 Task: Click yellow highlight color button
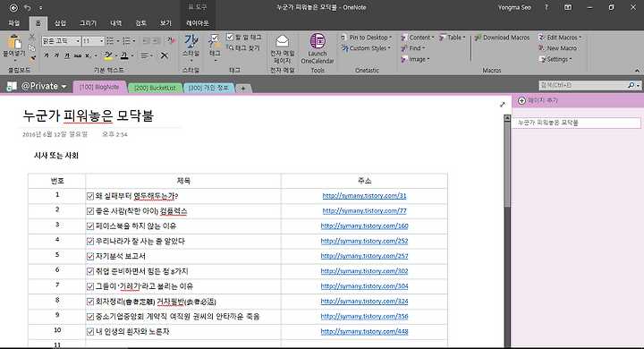coord(108,55)
